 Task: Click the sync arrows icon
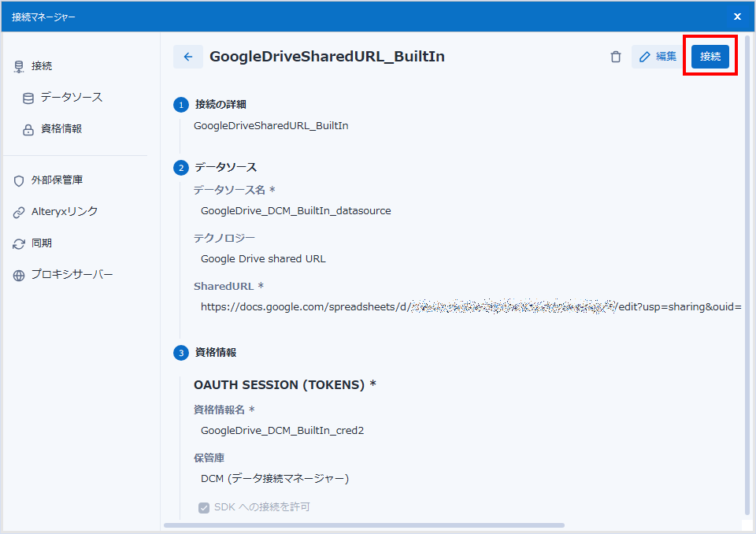point(19,243)
